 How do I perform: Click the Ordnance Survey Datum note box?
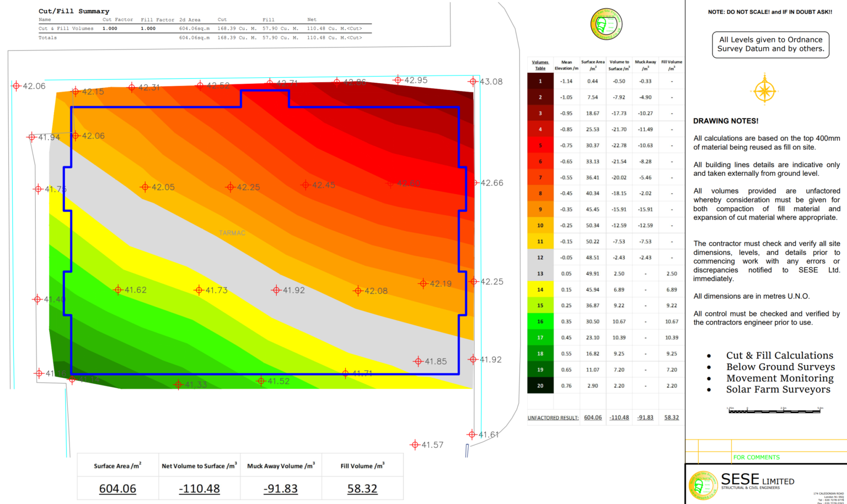click(770, 44)
